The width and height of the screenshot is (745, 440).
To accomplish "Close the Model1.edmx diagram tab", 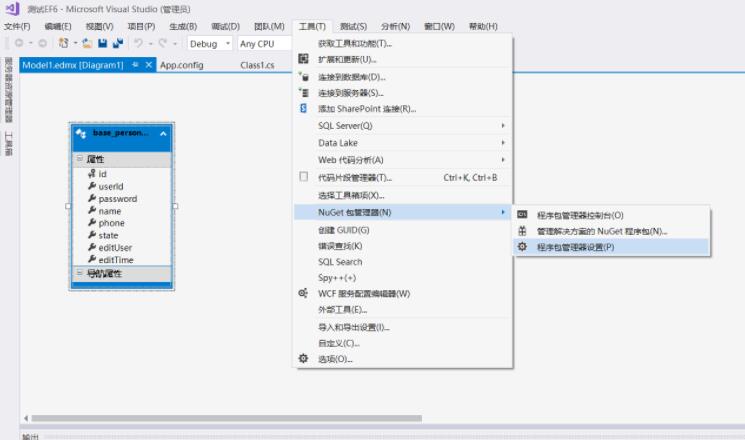I will click(150, 65).
